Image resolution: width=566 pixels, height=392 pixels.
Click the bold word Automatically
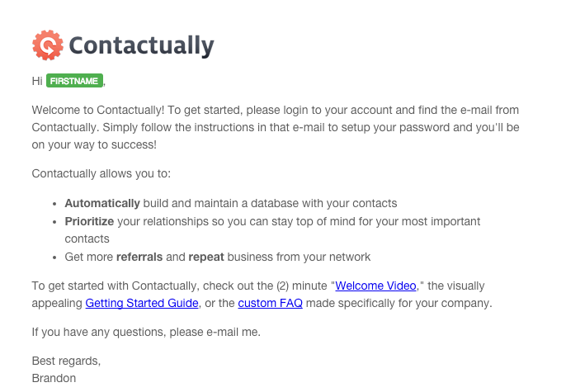[x=102, y=203]
